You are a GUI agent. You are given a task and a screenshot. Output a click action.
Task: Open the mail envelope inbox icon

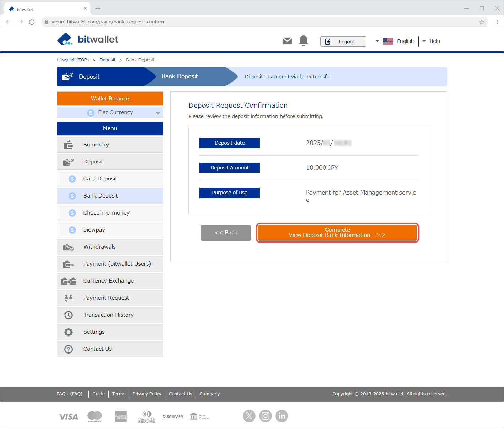coord(287,41)
